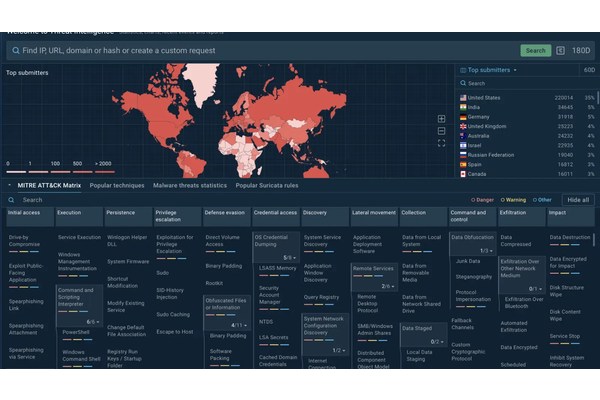Select the Windows Management Instrumentation technique

point(77,261)
